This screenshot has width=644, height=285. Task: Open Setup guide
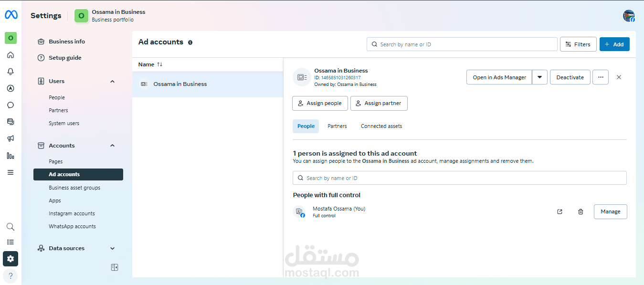point(65,58)
